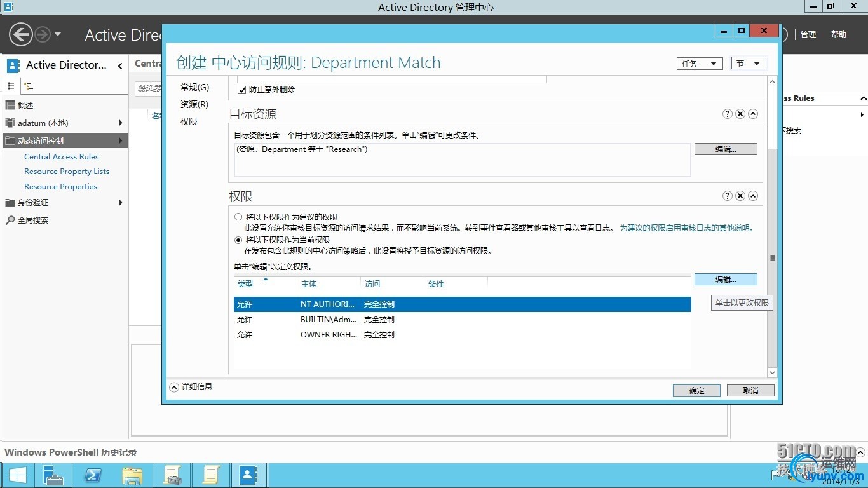The height and width of the screenshot is (488, 868).
Task: Click the dialog scrollbar down arrow
Action: point(773,373)
